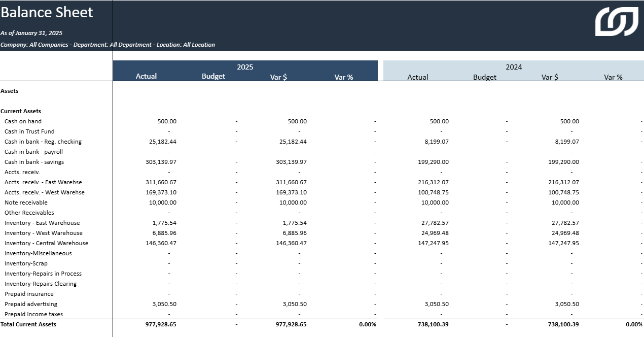Select 2025 Actual total 977,928.65
The image size is (644, 337).
click(x=161, y=324)
